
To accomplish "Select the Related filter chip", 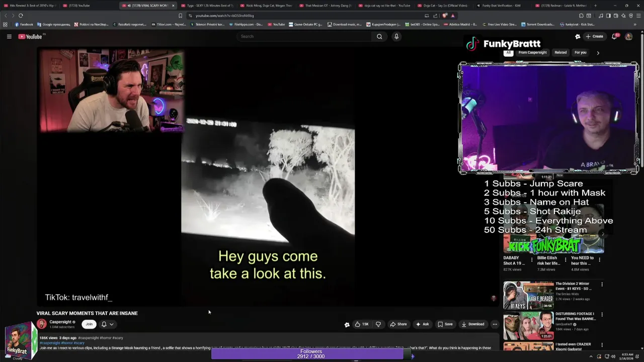I will tap(560, 52).
